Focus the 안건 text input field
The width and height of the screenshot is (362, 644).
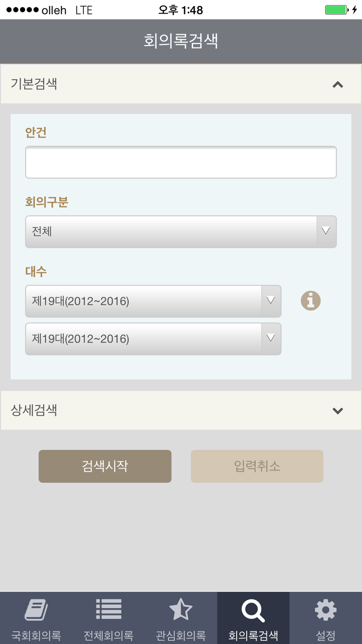[x=181, y=162]
